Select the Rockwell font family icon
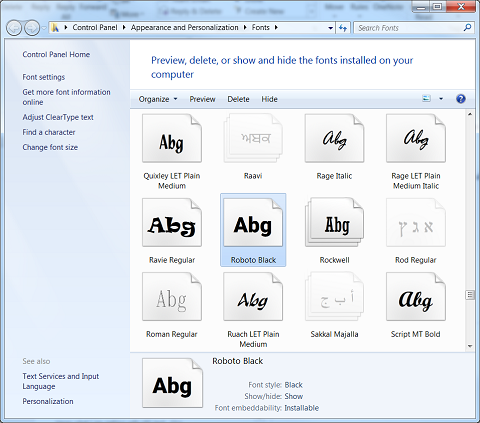 pyautogui.click(x=334, y=222)
